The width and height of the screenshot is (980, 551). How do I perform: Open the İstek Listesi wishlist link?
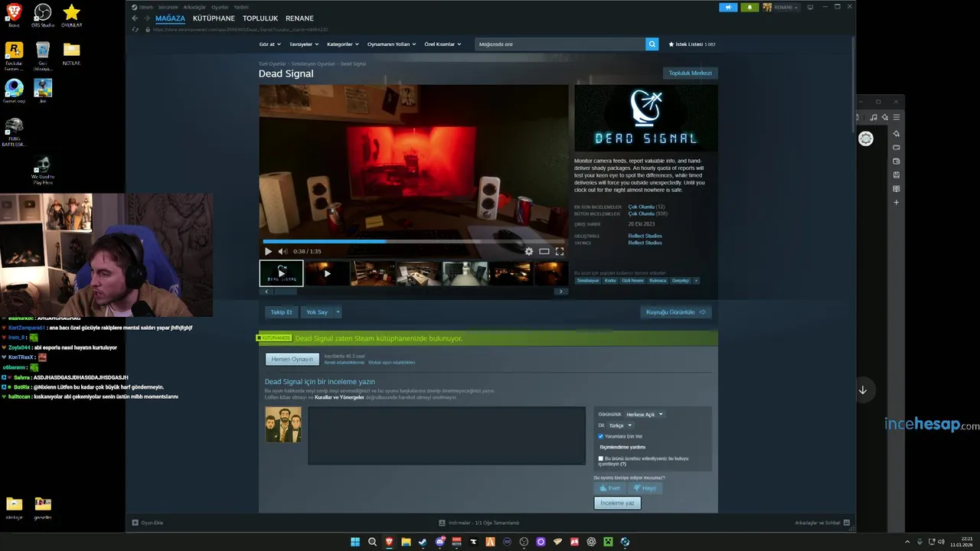pyautogui.click(x=692, y=44)
